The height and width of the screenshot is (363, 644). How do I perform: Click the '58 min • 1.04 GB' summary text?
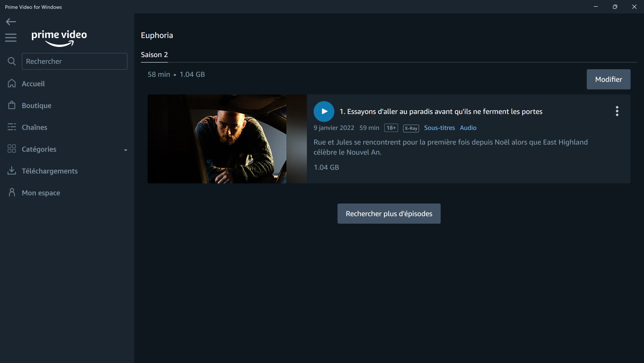[x=176, y=75]
